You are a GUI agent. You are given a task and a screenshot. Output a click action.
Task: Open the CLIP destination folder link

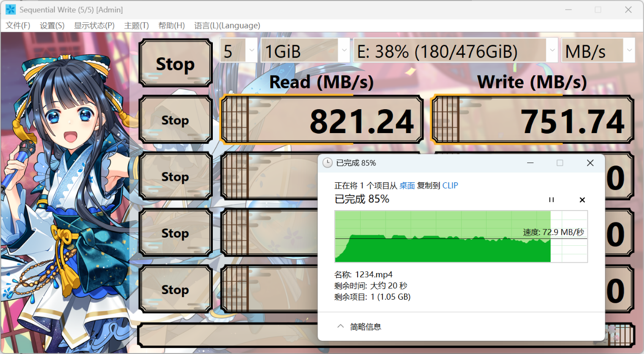450,185
